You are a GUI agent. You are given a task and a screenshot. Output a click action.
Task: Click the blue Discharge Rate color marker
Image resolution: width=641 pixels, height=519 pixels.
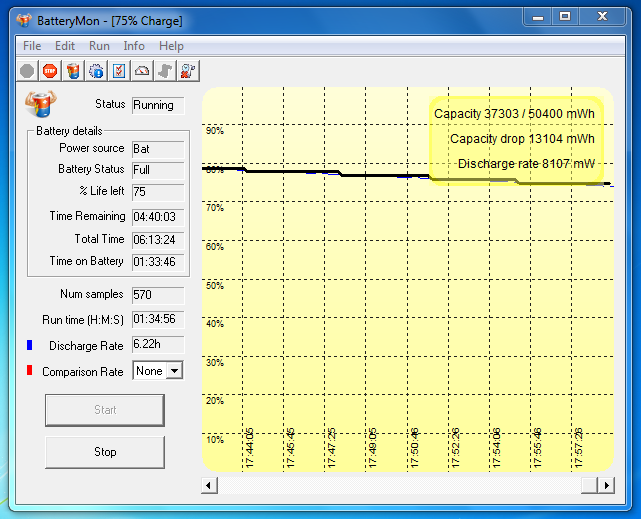(29, 345)
